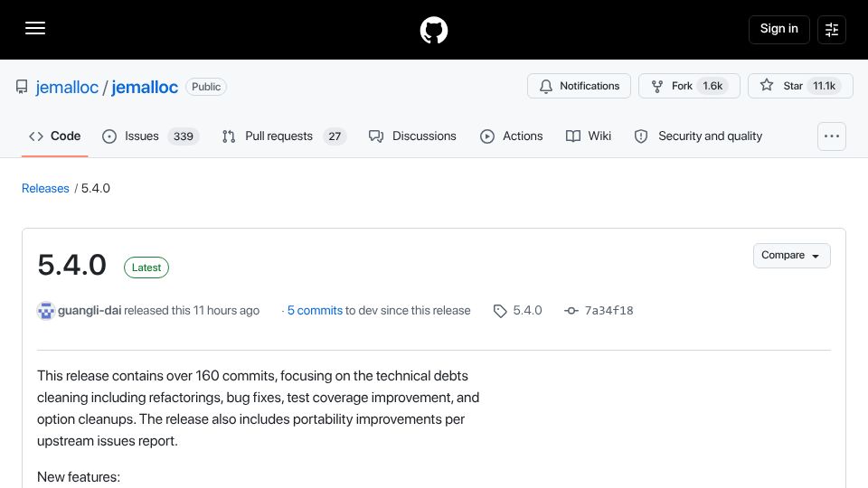Click the Wiki book icon
868x488 pixels.
[573, 136]
